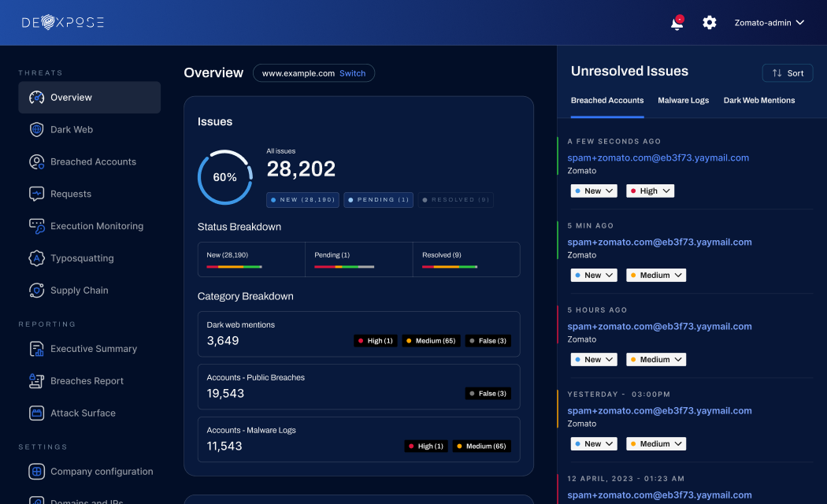Click the Sort button
Viewport: 827px width, 504px height.
788,73
